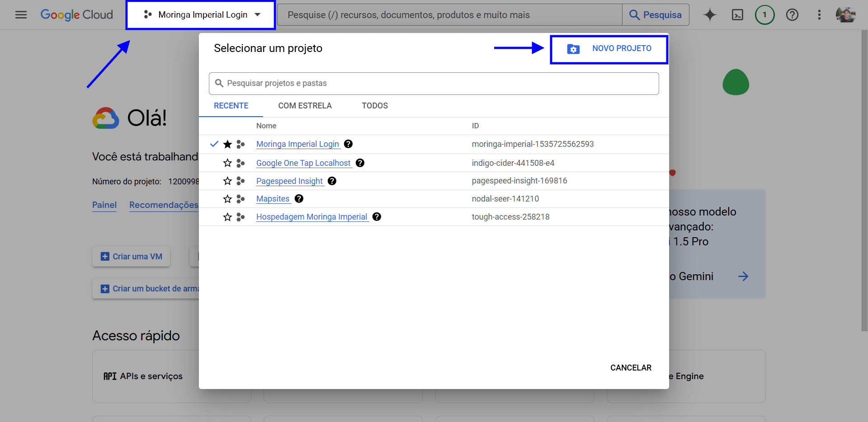Star the Hospedagem Moringa Imperial project
Screen dimensions: 868x422
pos(227,217)
